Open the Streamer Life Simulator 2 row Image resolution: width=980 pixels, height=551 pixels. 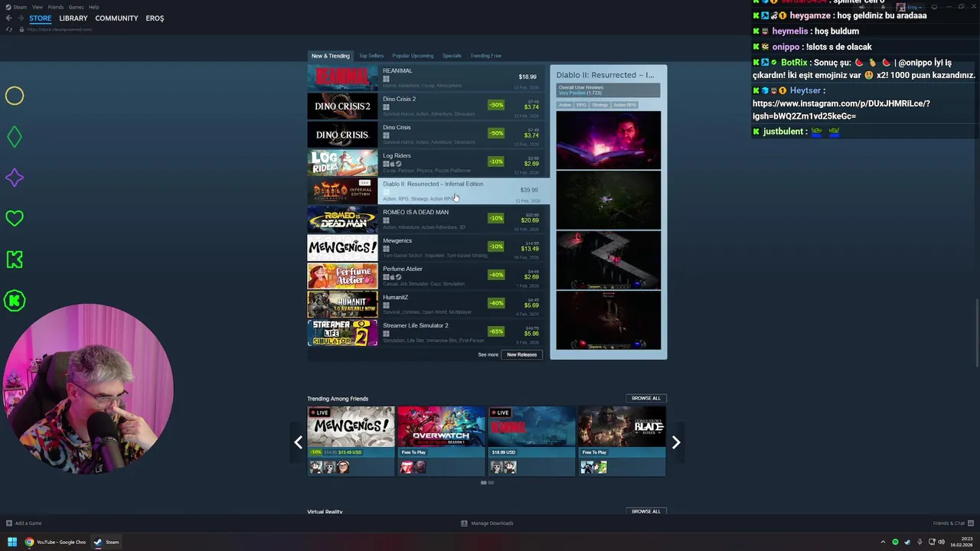tap(425, 332)
